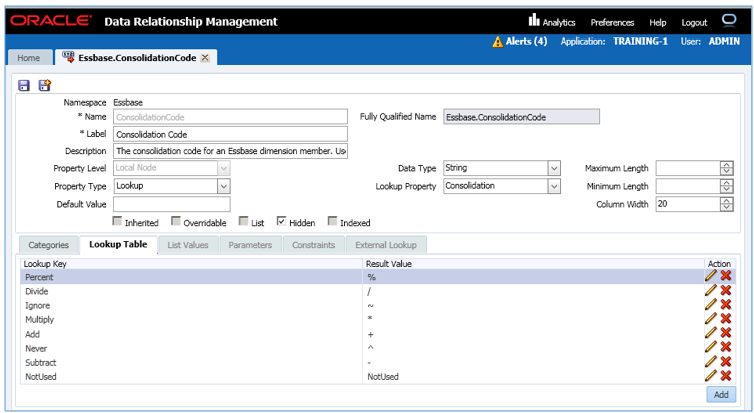
Task: Select the Lookup Table tab
Action: point(118,244)
